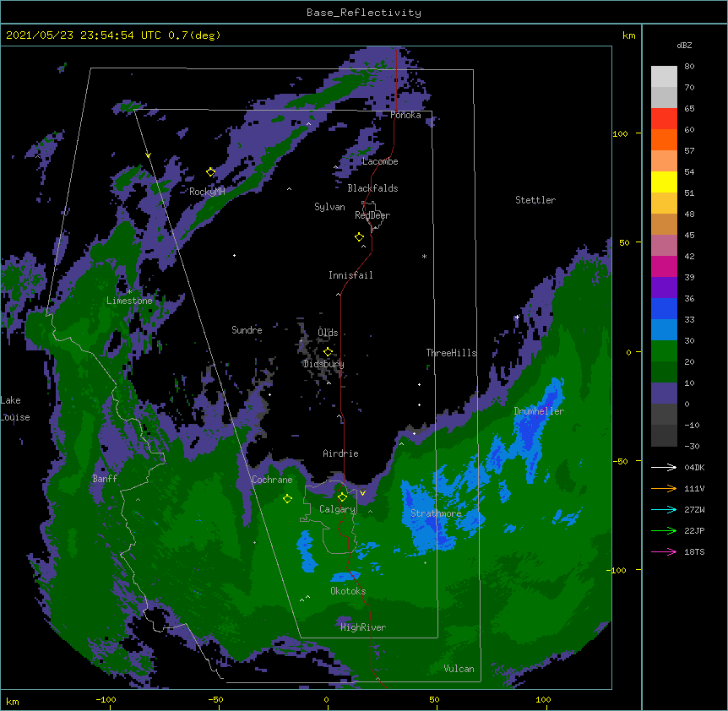Viewport: 728px width, 711px height.
Task: Click the magenta 18TS arrow in legend
Action: pos(664,551)
